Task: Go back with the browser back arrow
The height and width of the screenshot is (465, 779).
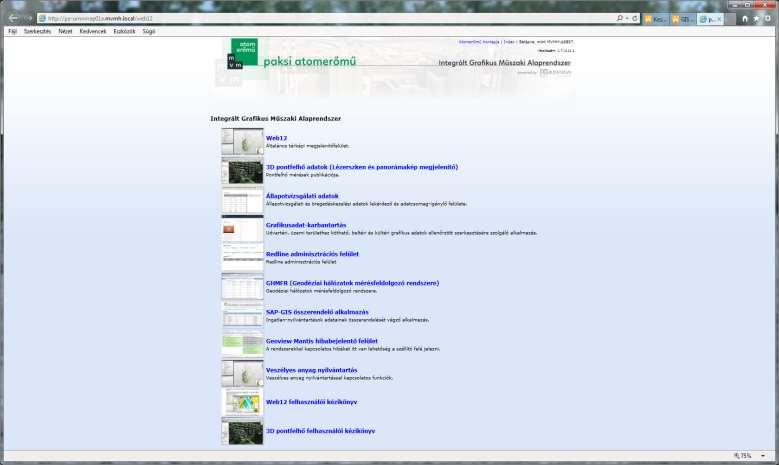Action: tap(13, 18)
